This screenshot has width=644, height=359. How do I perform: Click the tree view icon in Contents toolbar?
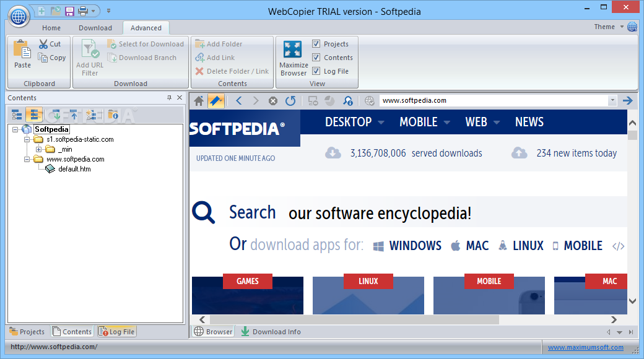[17, 115]
